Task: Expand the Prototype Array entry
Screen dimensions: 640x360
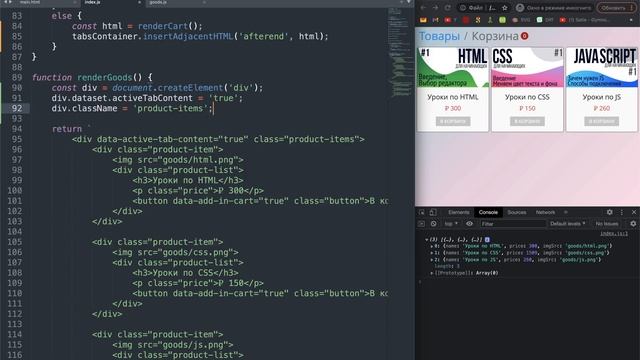Action: (x=431, y=273)
